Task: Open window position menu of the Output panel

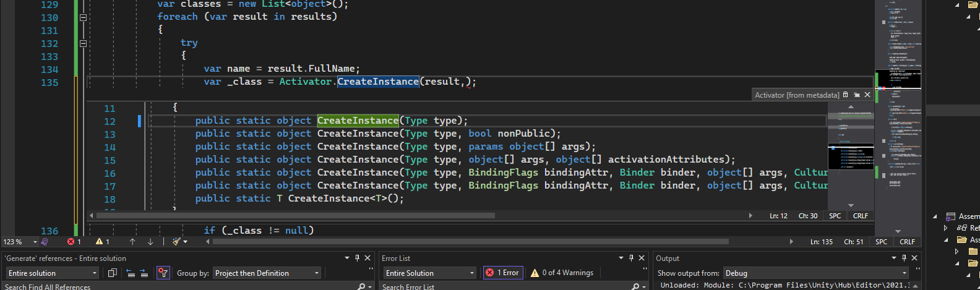Action: click(x=894, y=258)
